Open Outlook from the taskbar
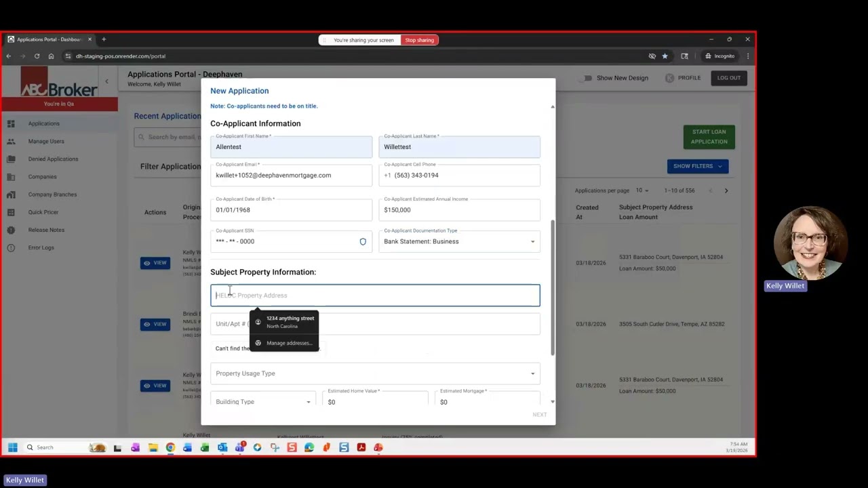 [x=222, y=447]
